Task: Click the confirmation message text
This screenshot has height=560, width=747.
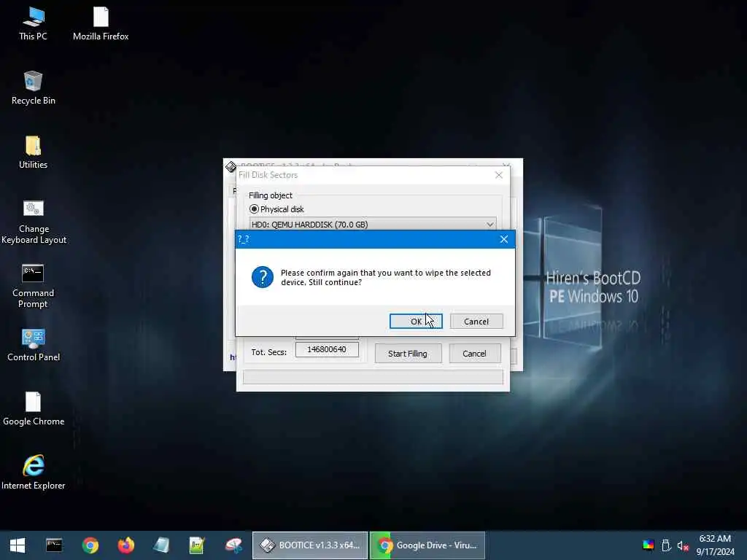Action: [385, 278]
